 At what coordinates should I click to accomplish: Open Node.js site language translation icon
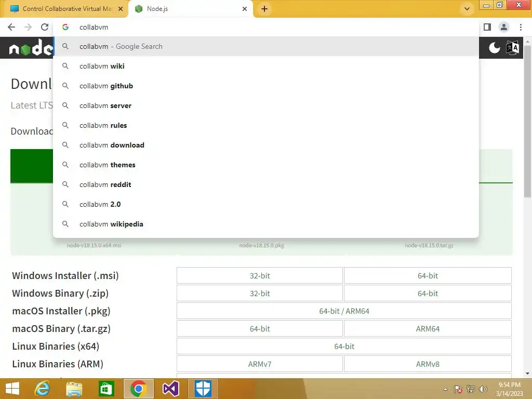click(512, 48)
